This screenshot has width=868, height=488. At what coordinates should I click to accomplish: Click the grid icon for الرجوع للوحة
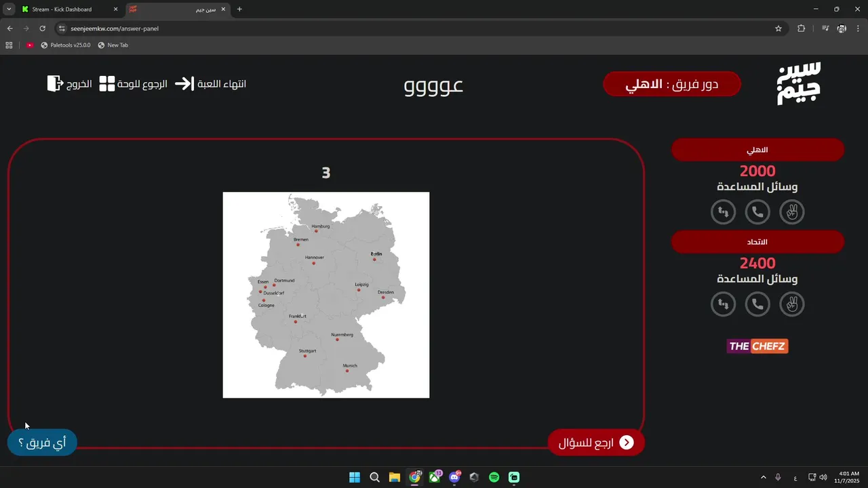coord(107,84)
